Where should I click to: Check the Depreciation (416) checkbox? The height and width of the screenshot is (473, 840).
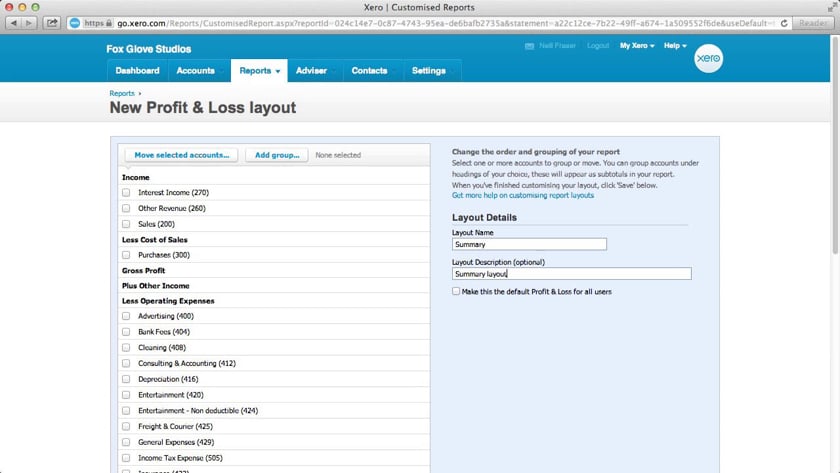126,379
